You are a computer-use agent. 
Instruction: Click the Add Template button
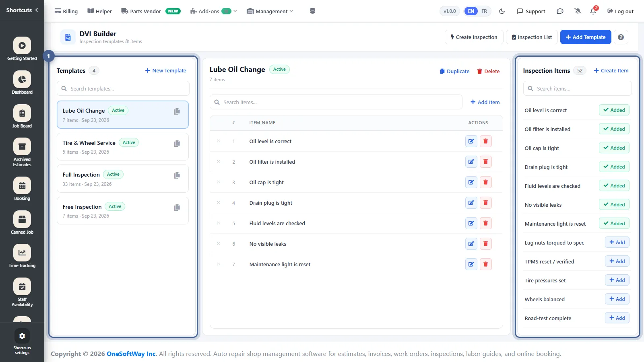(x=586, y=37)
